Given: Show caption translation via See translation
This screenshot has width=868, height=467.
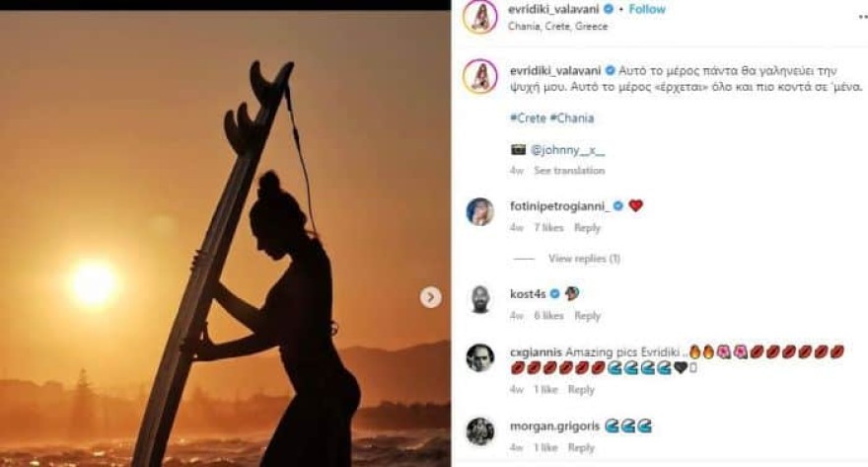Looking at the screenshot, I should 569,171.
